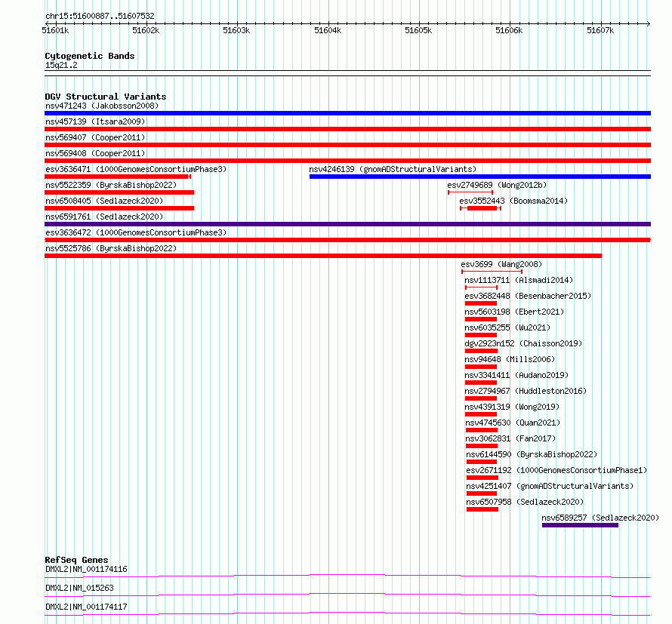Click the DGV Structural Variants track title
The height and width of the screenshot is (624, 672).
[x=106, y=97]
